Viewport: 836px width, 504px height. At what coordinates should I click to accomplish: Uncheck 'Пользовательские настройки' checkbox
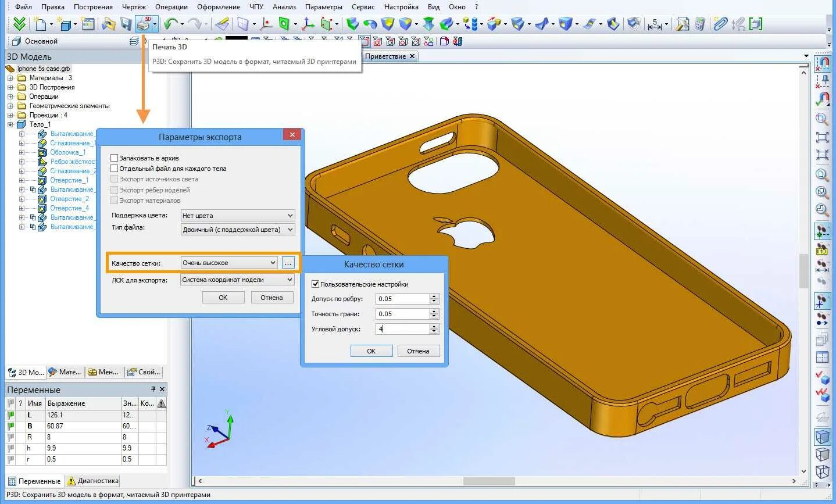coord(315,284)
